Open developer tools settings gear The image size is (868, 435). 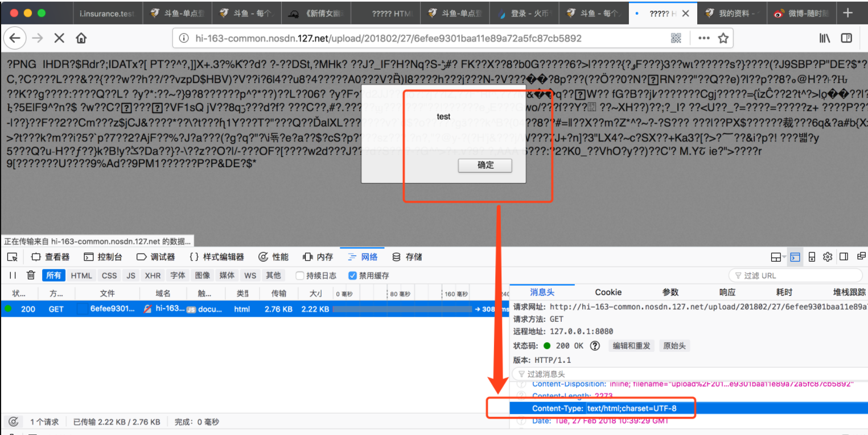828,256
